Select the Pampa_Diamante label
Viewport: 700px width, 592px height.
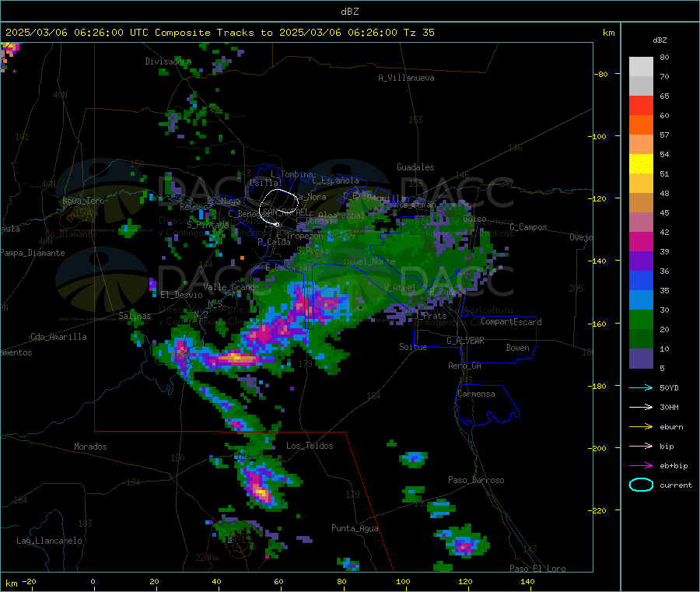[x=32, y=253]
